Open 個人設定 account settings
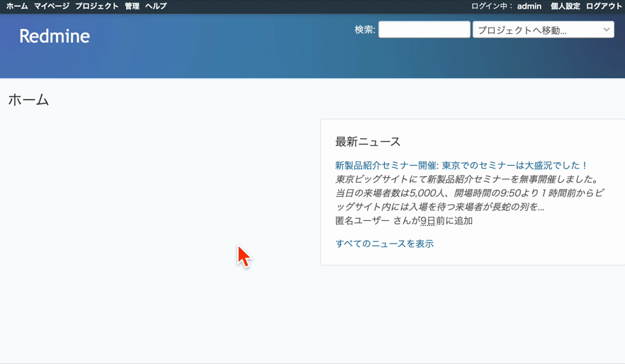The width and height of the screenshot is (625, 364). click(x=565, y=6)
